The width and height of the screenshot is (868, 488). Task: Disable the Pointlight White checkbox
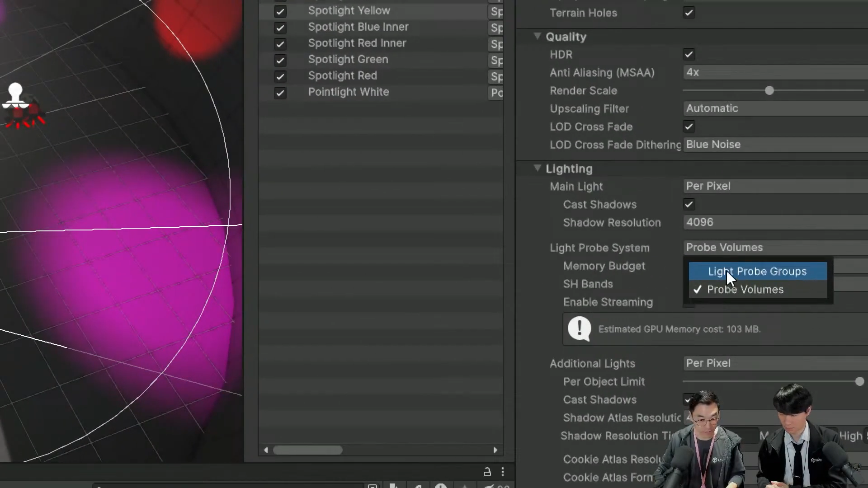point(280,93)
